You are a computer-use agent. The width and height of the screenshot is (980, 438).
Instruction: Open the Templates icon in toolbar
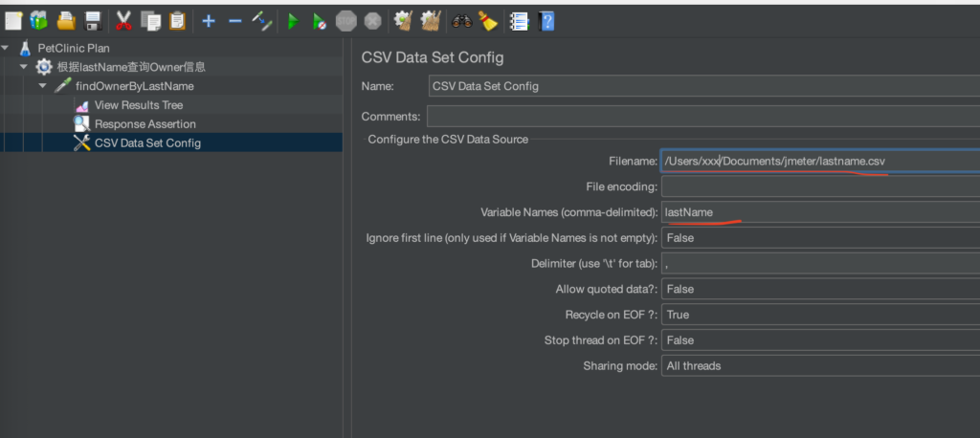[x=38, y=21]
